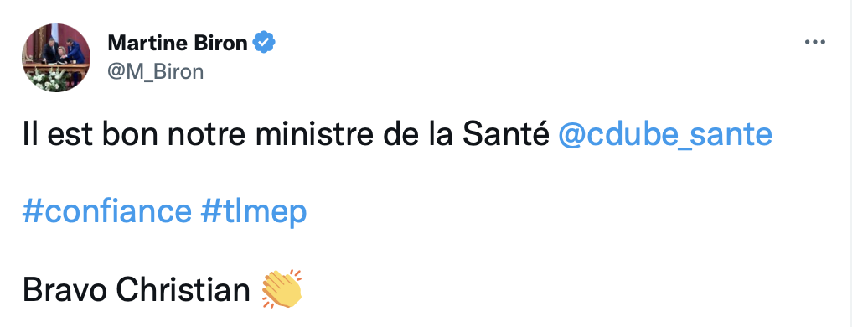Visit the @M_Biron handle

coord(156,71)
